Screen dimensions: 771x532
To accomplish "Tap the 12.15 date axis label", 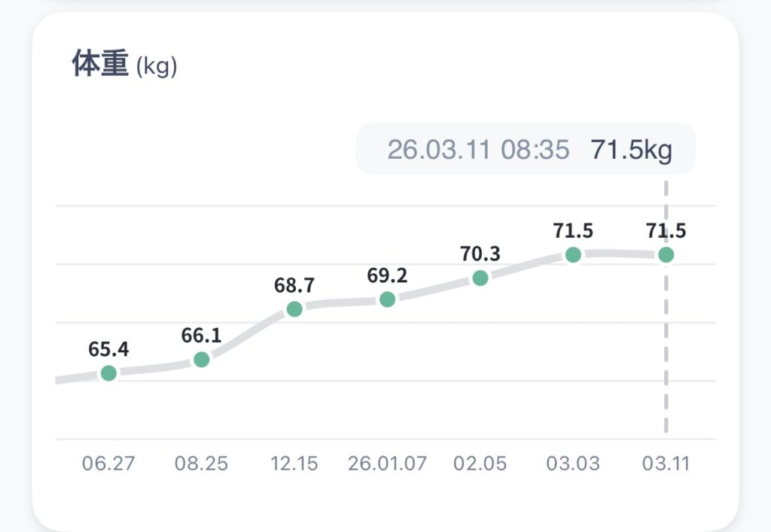I will pyautogui.click(x=294, y=463).
